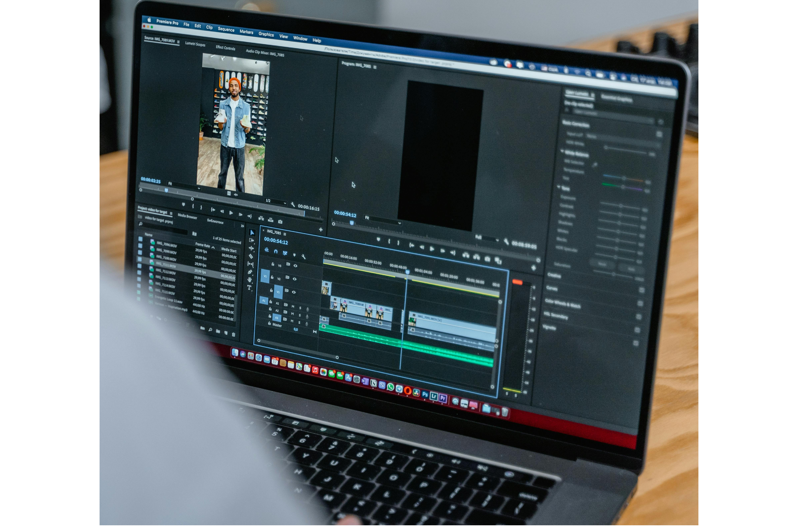Click the Insert button in Source monitor
The height and width of the screenshot is (532, 798).
[261, 218]
